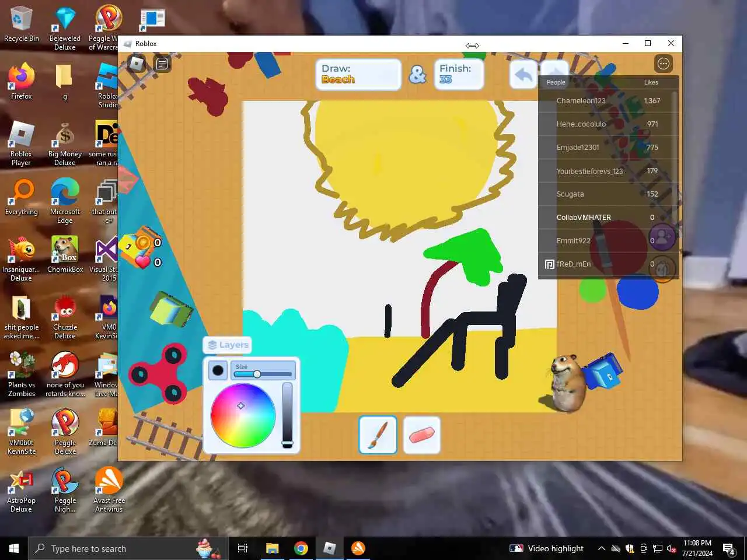Image resolution: width=747 pixels, height=560 pixels.
Task: Click the Finish timer box
Action: pos(459,74)
